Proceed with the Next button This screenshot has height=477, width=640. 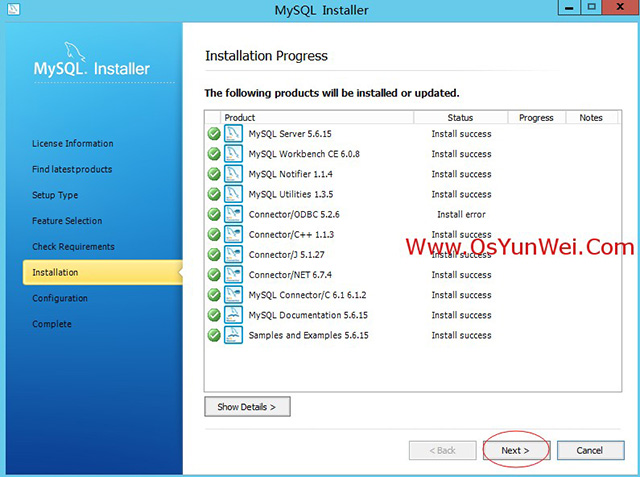[517, 450]
